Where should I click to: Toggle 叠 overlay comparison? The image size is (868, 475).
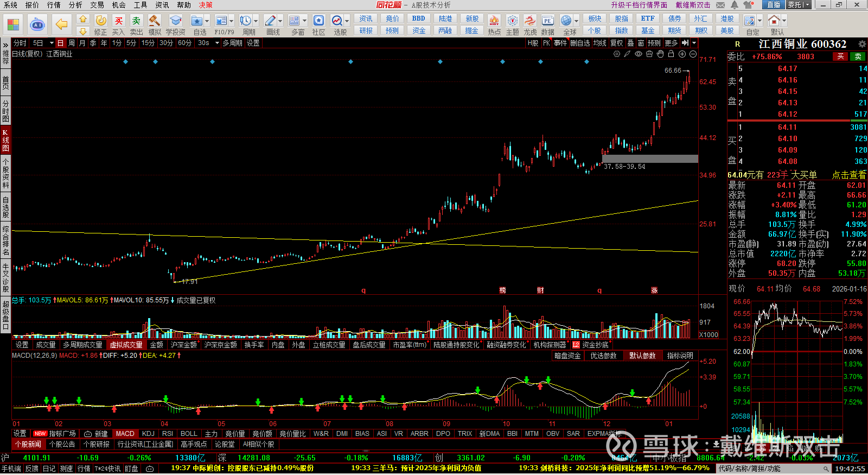tap(630, 43)
